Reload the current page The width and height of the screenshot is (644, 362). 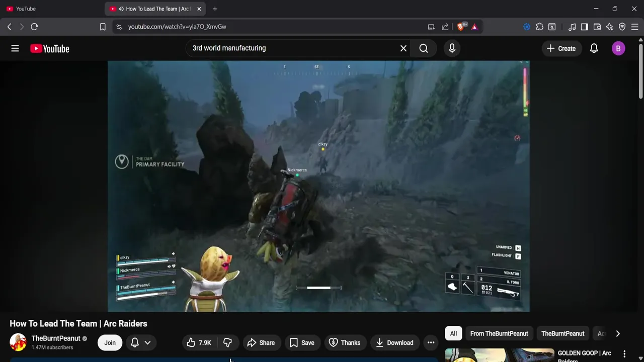tap(34, 27)
